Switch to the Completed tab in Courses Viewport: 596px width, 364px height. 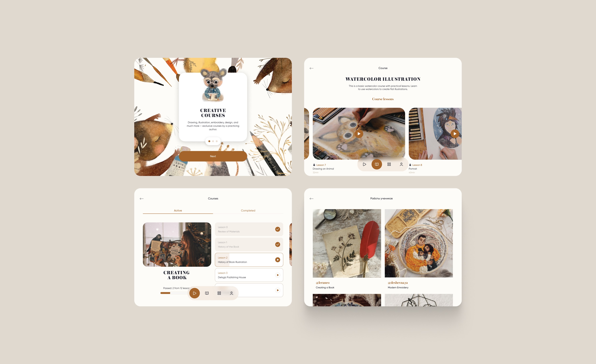[x=248, y=210]
